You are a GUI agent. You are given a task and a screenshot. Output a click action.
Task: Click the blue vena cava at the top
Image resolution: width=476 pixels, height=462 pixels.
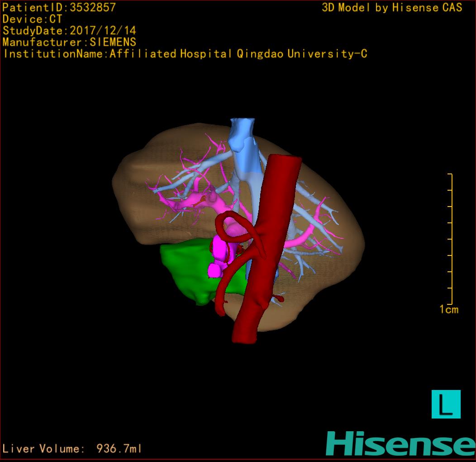click(x=243, y=136)
